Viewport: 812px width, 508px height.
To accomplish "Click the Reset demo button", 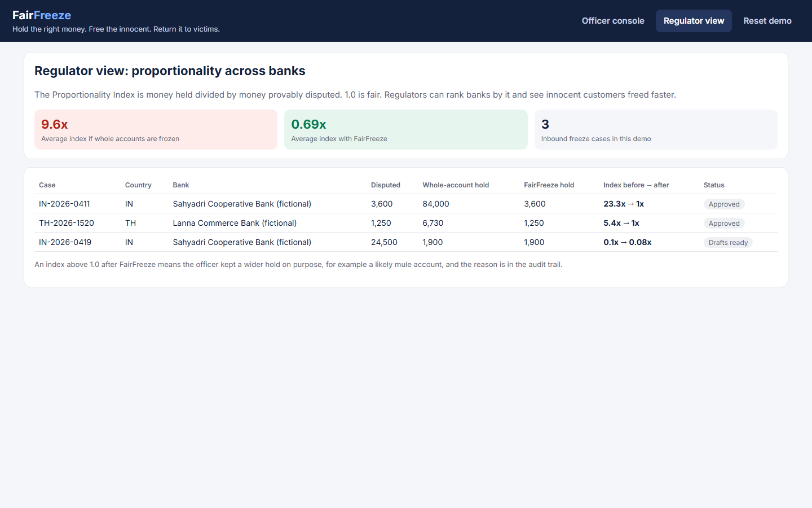I will click(x=767, y=21).
